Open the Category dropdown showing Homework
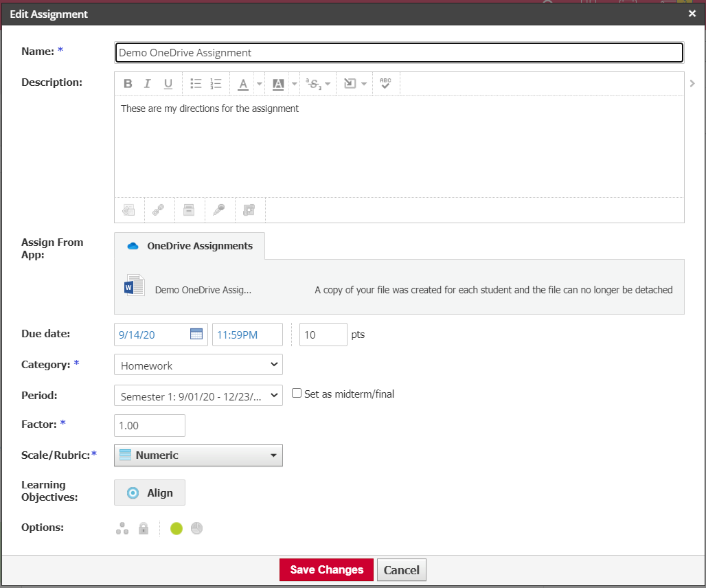This screenshot has height=588, width=706. (198, 365)
